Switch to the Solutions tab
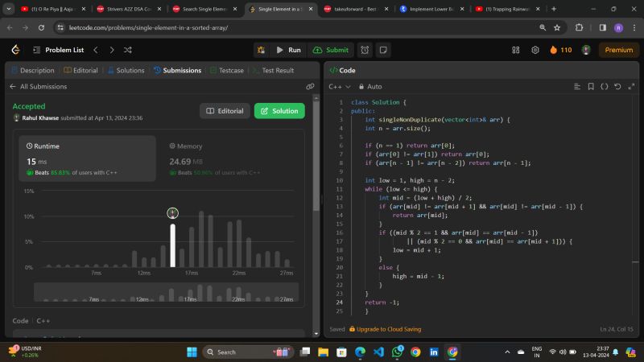Viewport: 644px width, 362px height. pyautogui.click(x=126, y=70)
